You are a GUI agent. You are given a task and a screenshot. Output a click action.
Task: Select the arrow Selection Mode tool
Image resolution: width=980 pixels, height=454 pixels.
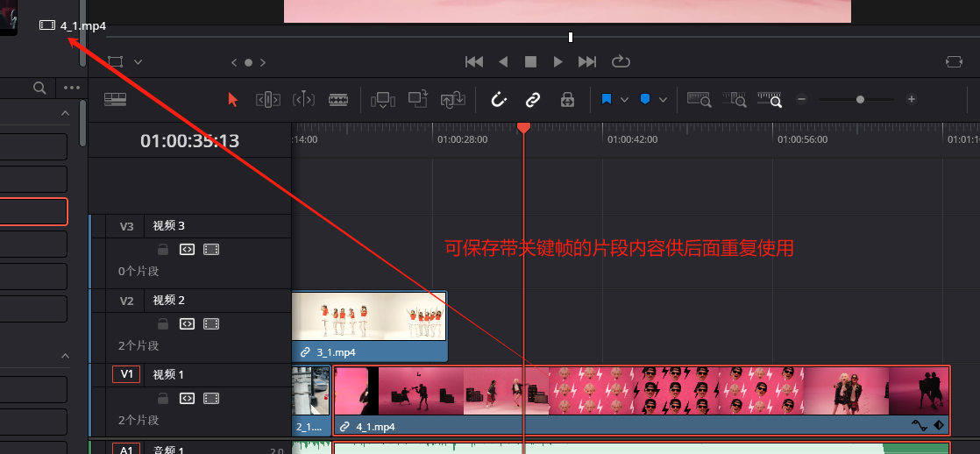[x=232, y=100]
